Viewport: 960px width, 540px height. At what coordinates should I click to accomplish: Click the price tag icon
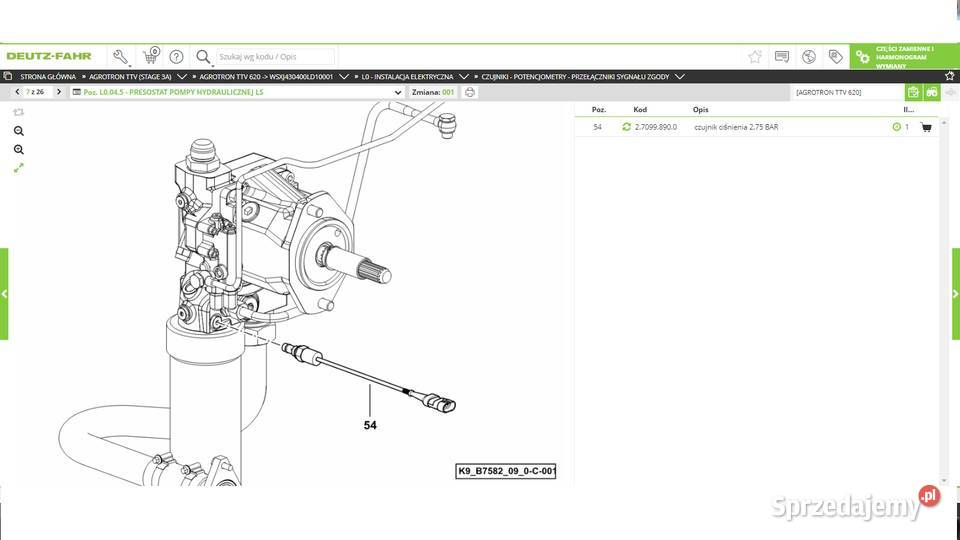835,56
